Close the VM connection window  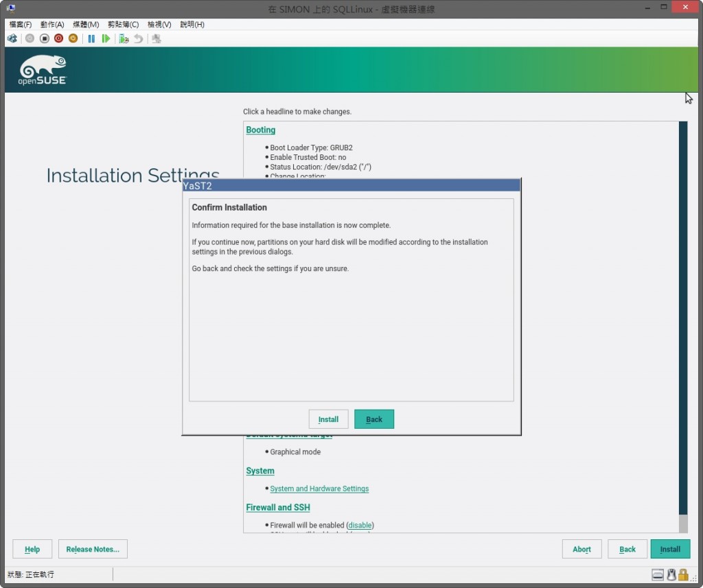[x=686, y=7]
